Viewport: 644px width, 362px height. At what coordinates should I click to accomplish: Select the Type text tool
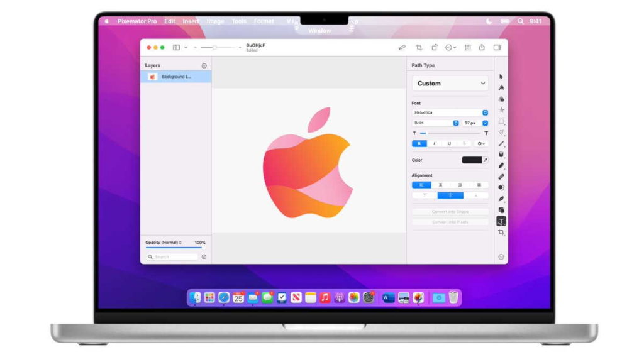501,221
